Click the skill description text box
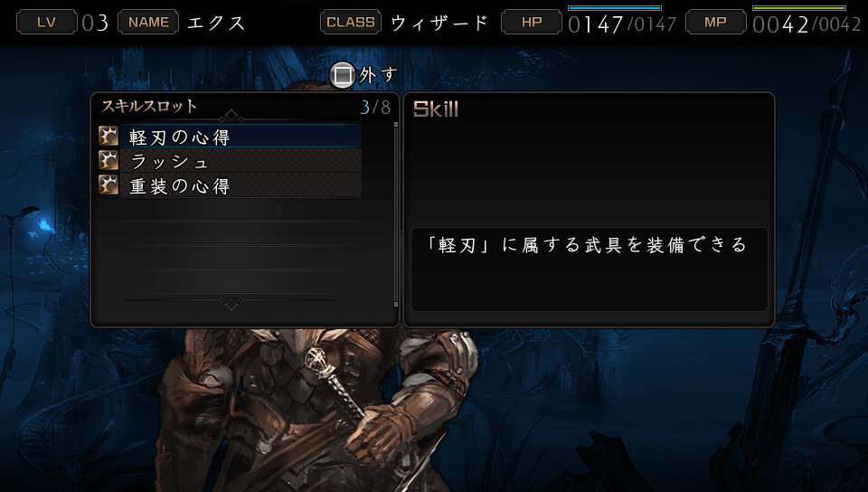Image resolution: width=868 pixels, height=492 pixels. pos(589,269)
